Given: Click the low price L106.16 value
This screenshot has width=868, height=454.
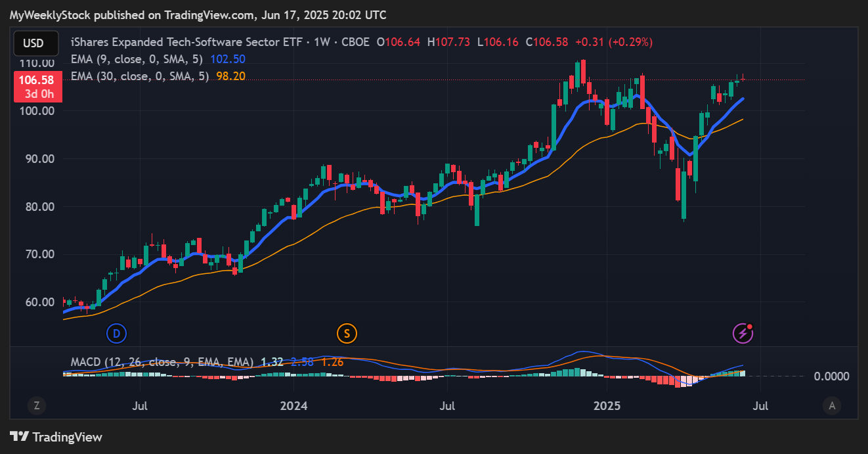Looking at the screenshot, I should point(497,42).
